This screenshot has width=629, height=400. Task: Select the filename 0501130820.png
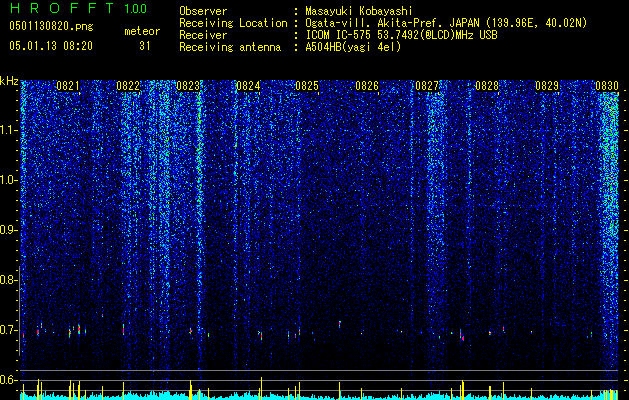point(51,26)
